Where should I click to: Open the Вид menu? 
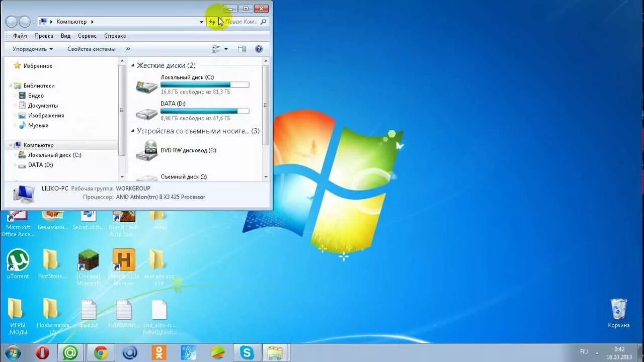click(65, 36)
